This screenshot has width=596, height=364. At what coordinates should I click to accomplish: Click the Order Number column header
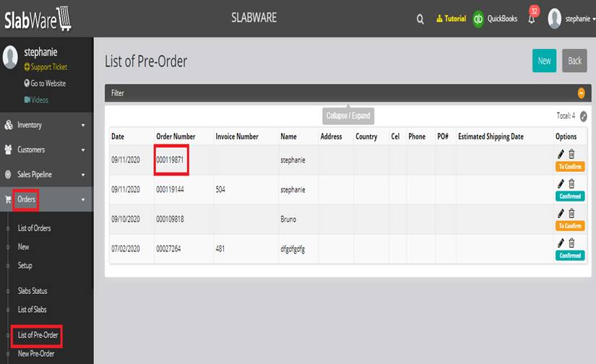[x=176, y=136]
